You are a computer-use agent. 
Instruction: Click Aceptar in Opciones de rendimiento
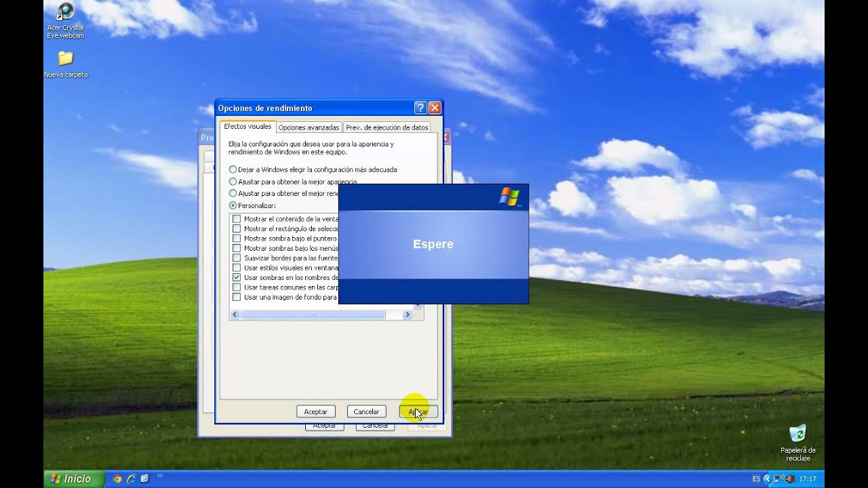(315, 411)
